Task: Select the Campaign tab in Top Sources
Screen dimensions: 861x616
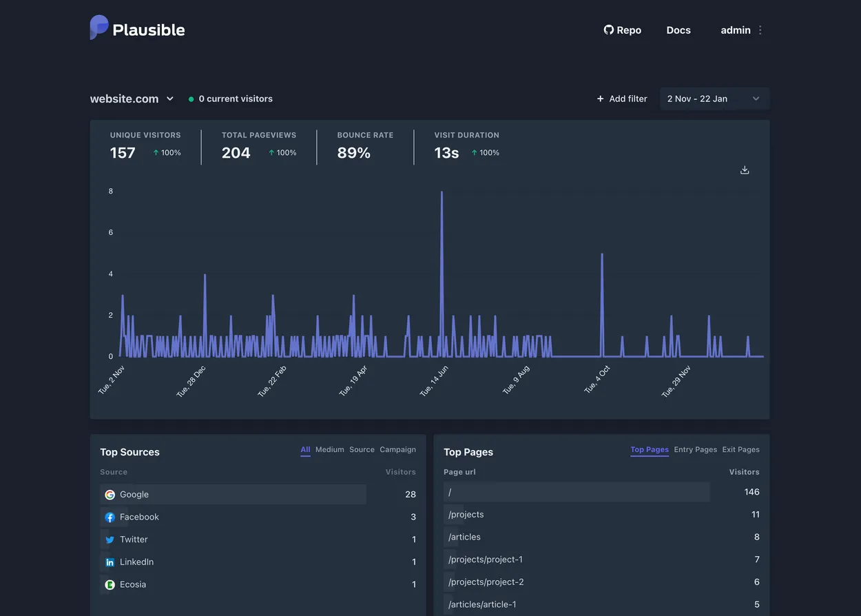Action: [397, 450]
